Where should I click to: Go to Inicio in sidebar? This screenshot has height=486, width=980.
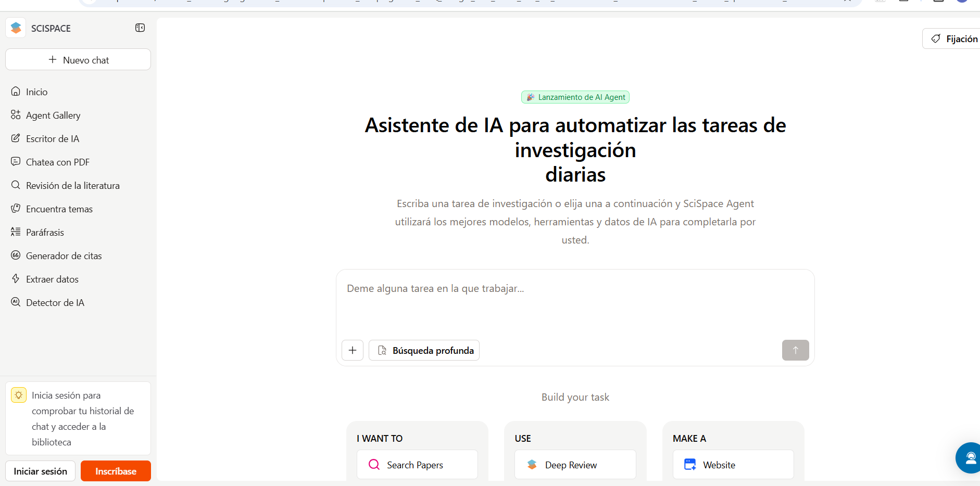pos(36,92)
